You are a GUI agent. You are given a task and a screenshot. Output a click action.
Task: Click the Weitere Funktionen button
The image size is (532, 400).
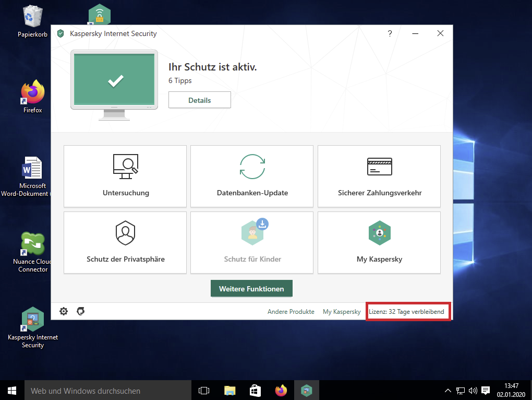pyautogui.click(x=251, y=289)
